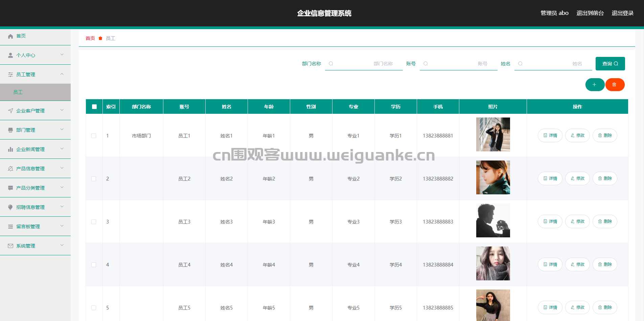Click the 照片 column header
This screenshot has width=644, height=321.
coord(493,107)
